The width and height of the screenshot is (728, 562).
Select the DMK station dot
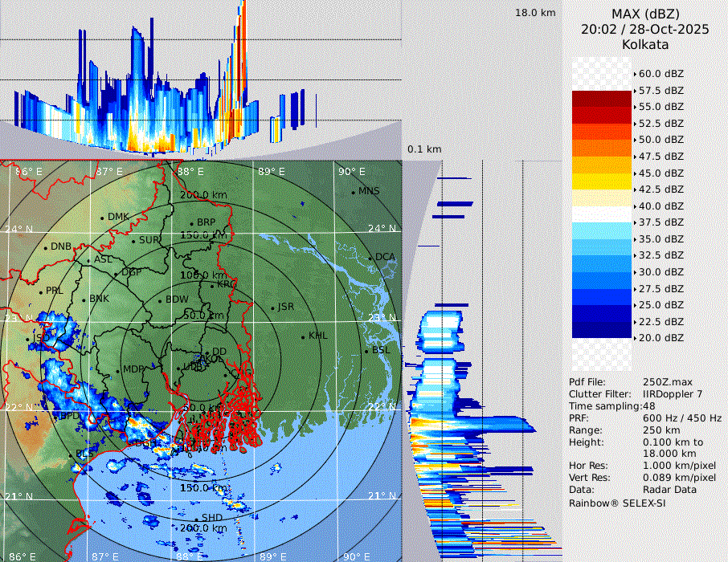pyautogui.click(x=102, y=218)
